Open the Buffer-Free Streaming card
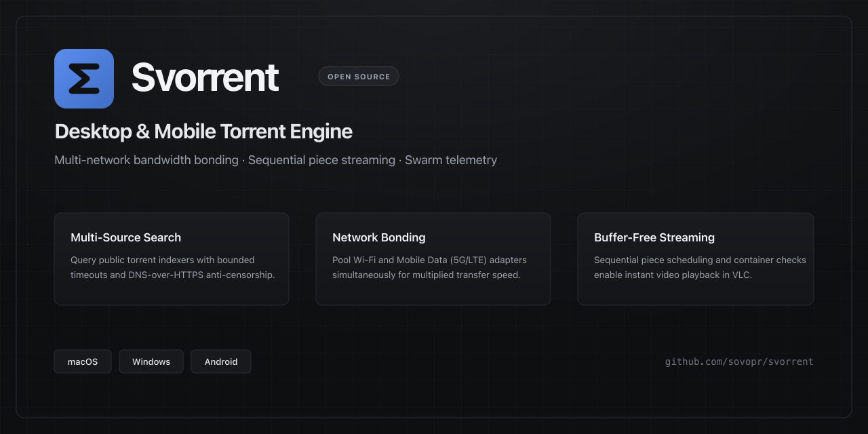The width and height of the screenshot is (868, 434). 696,259
